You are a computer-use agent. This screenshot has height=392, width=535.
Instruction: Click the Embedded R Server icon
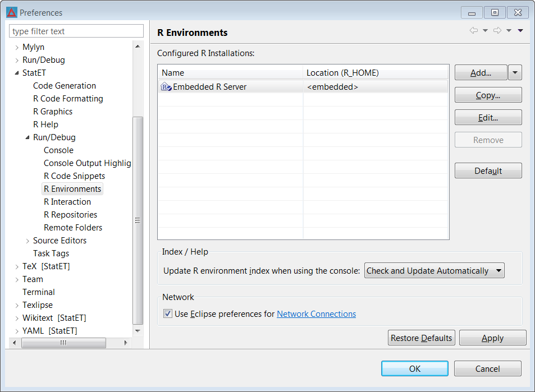(166, 87)
